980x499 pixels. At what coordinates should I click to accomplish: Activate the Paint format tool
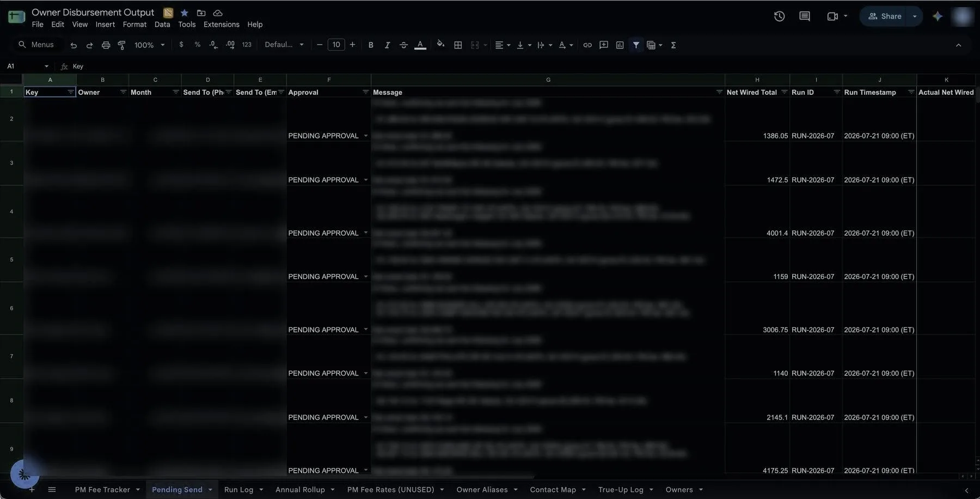point(121,45)
